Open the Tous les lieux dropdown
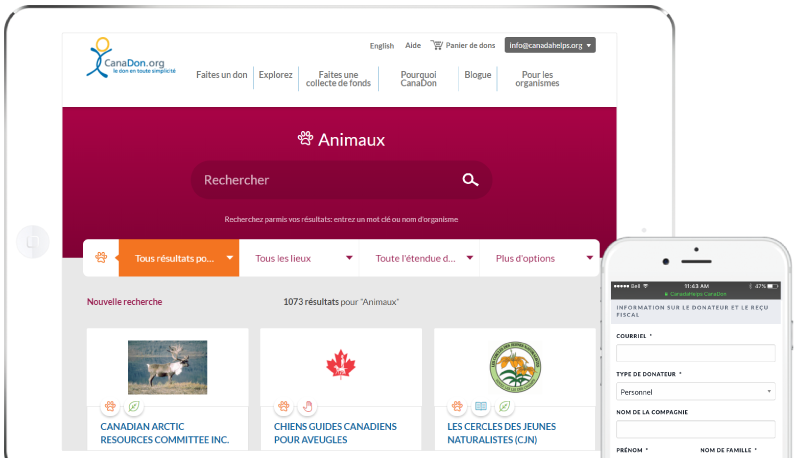The height and width of the screenshot is (458, 800). click(299, 258)
